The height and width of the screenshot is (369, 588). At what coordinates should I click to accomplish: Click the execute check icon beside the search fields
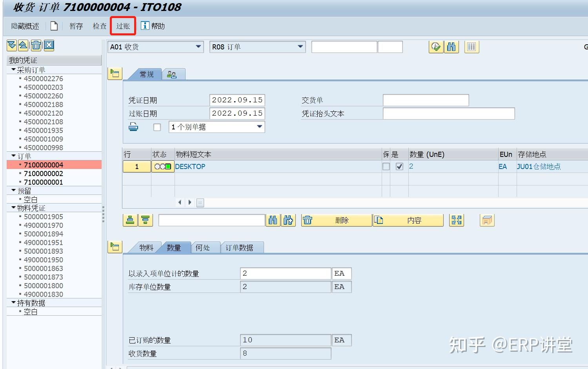435,47
